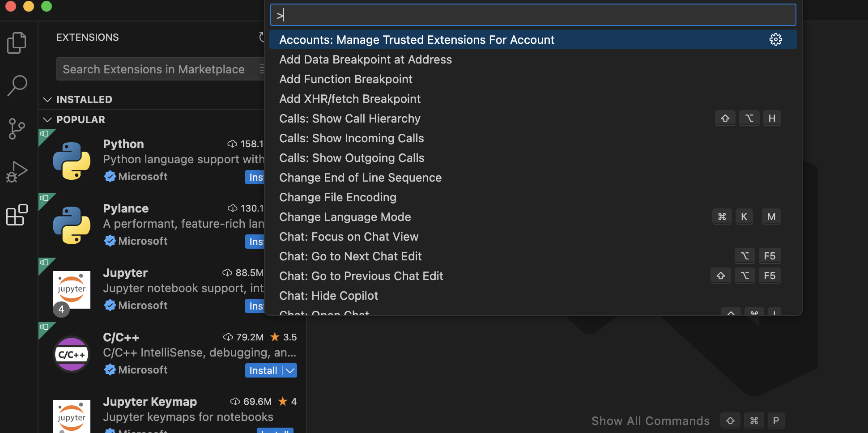Select Calls: Show Incoming Calls
Image resolution: width=868 pixels, height=433 pixels.
(x=533, y=138)
